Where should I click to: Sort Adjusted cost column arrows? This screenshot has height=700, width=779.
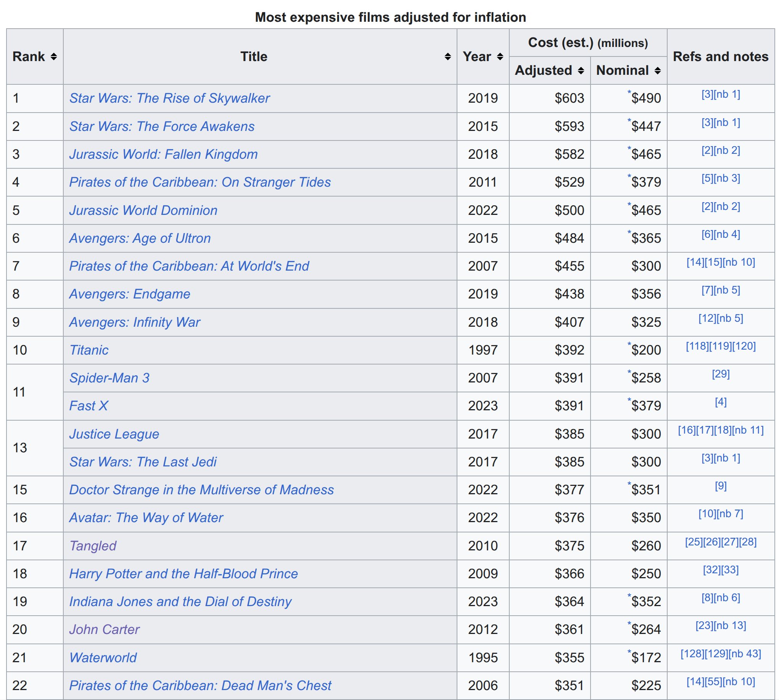(581, 71)
